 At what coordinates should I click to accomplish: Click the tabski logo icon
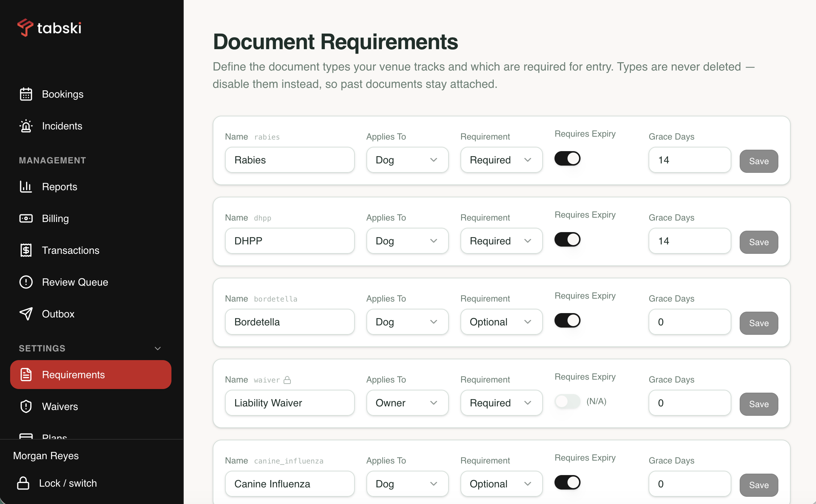coord(25,28)
